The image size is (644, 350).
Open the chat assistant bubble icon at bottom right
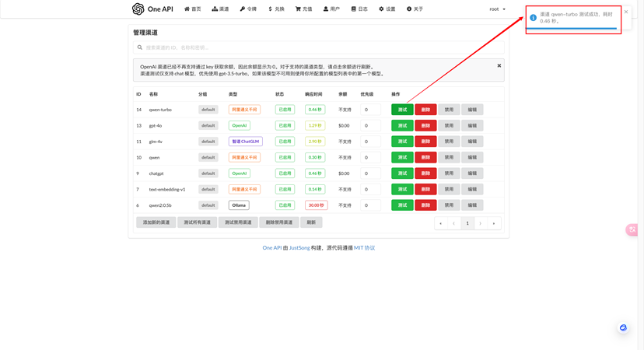click(623, 328)
